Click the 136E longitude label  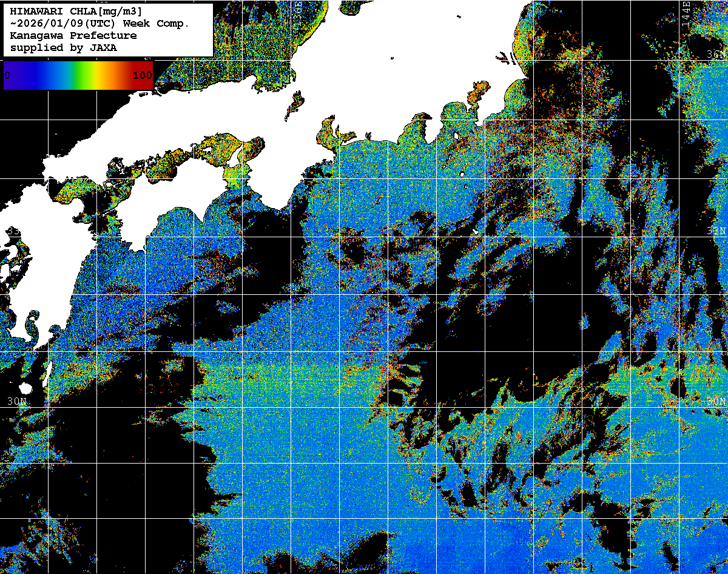coord(298,12)
